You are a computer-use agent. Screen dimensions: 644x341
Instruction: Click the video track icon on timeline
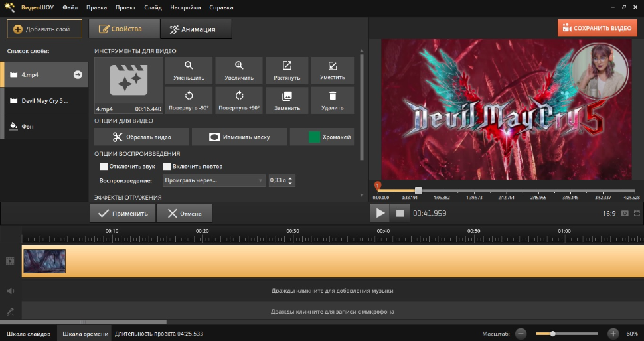coord(10,261)
